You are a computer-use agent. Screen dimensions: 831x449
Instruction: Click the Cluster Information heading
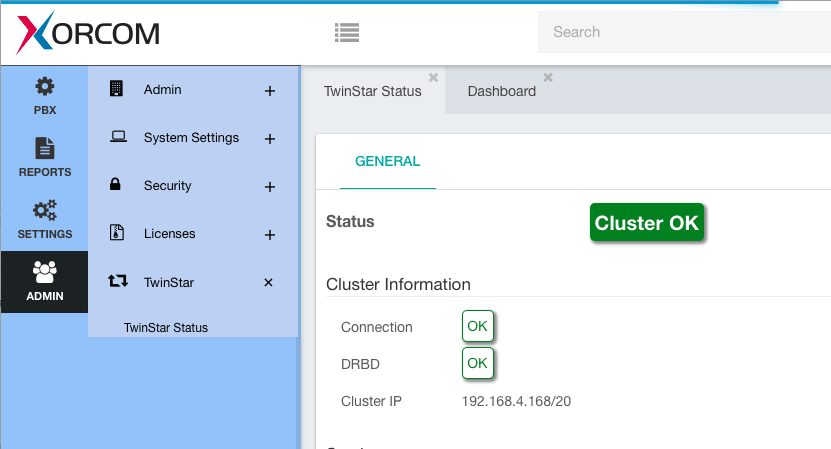coord(398,284)
